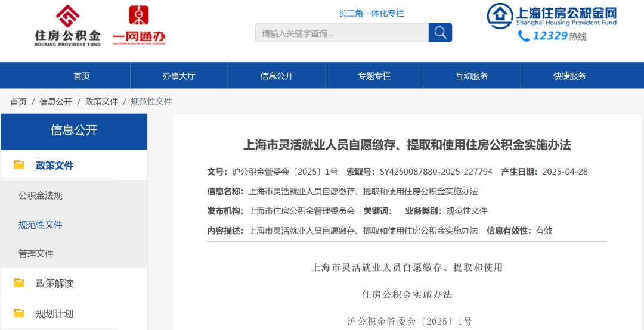This screenshot has width=644, height=330.
Task: Focus the keyword search input field
Action: click(342, 33)
